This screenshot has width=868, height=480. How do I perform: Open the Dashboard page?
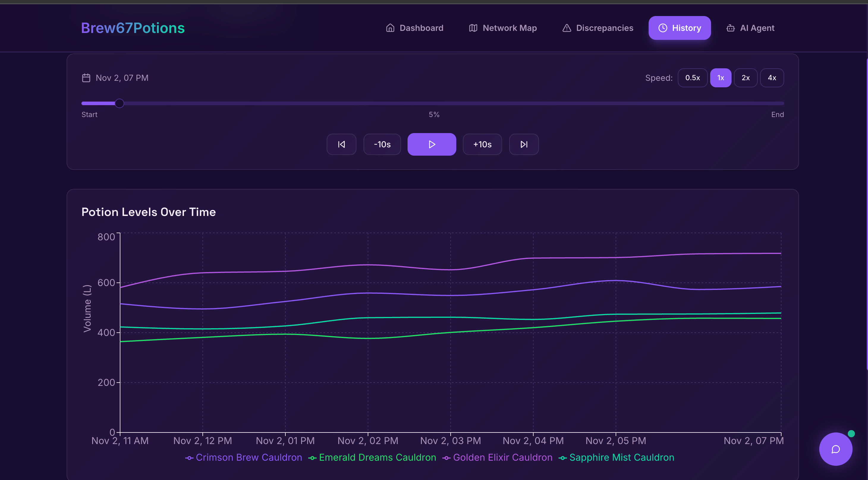pos(414,28)
